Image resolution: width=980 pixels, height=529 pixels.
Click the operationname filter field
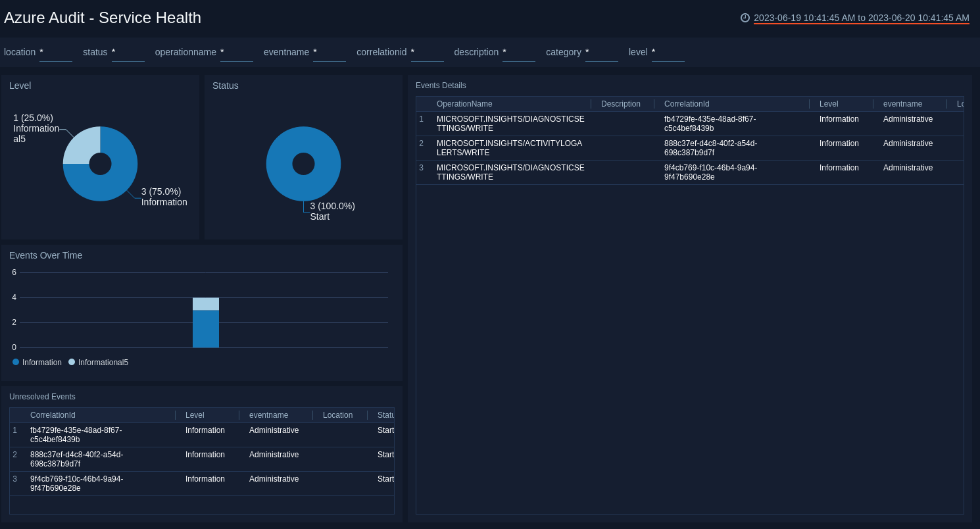(237, 52)
